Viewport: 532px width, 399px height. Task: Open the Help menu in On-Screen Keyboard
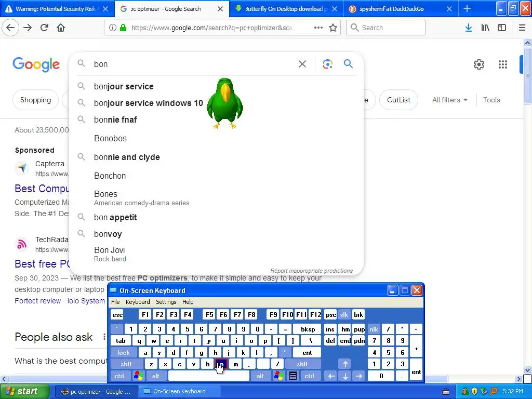click(x=188, y=302)
